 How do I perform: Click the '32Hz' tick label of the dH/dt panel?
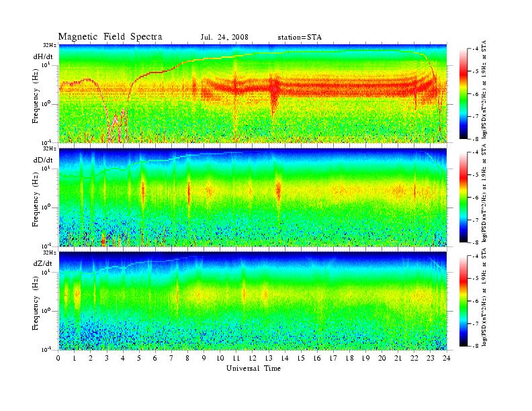click(x=50, y=45)
